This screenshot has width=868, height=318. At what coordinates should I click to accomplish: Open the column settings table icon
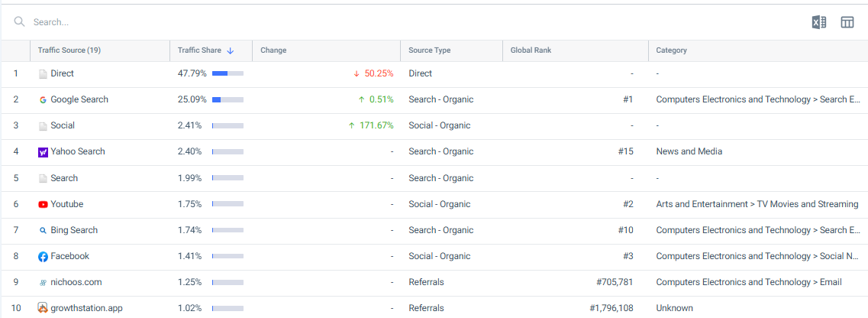pyautogui.click(x=847, y=22)
